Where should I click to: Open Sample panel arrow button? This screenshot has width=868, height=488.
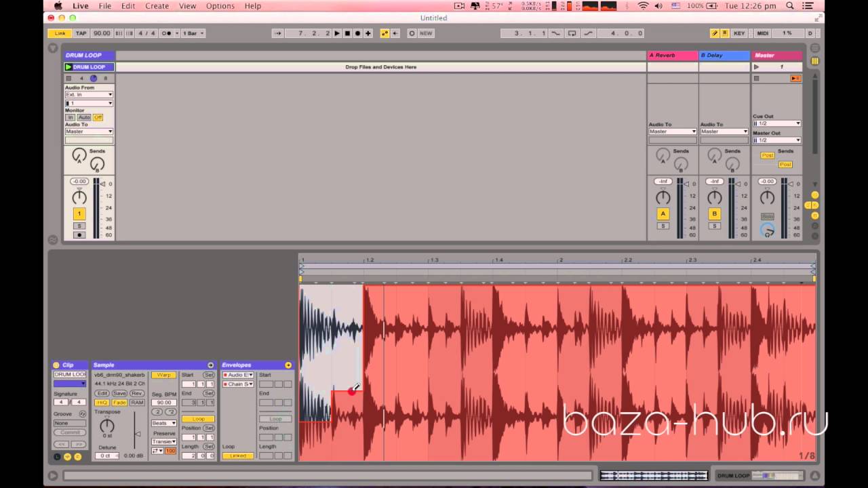[210, 365]
